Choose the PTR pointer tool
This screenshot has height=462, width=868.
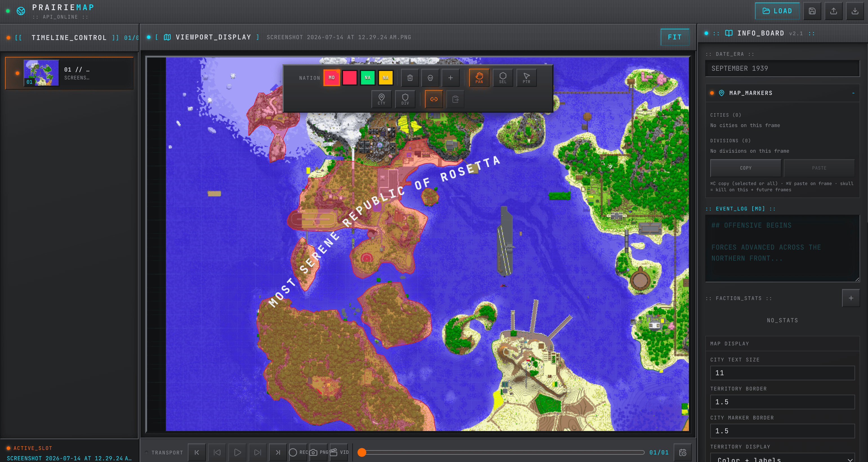(526, 78)
